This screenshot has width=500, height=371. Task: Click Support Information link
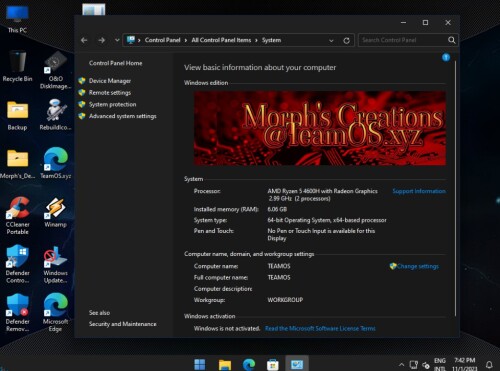pos(419,191)
